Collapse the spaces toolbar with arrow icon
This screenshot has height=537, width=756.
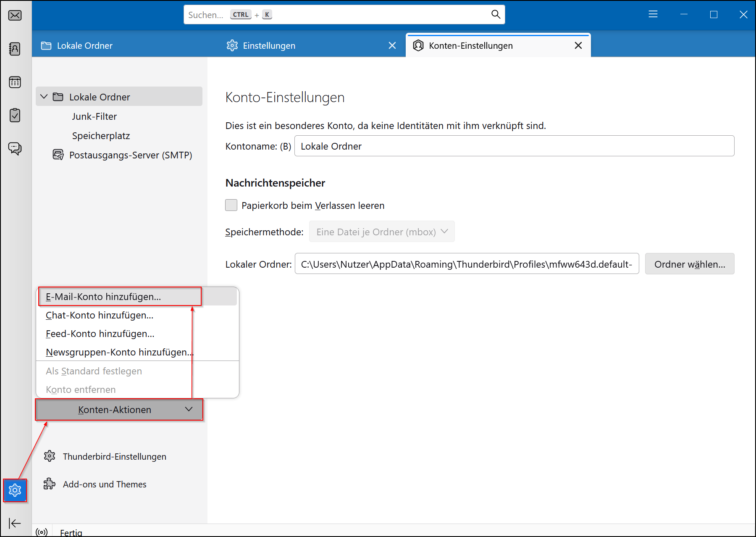(15, 523)
